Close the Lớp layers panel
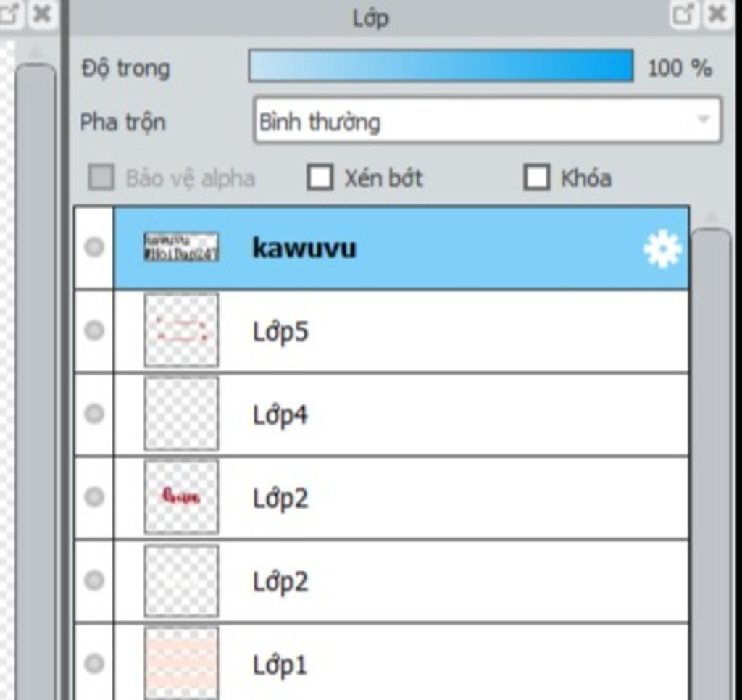The width and height of the screenshot is (742, 700). pyautogui.click(x=717, y=14)
